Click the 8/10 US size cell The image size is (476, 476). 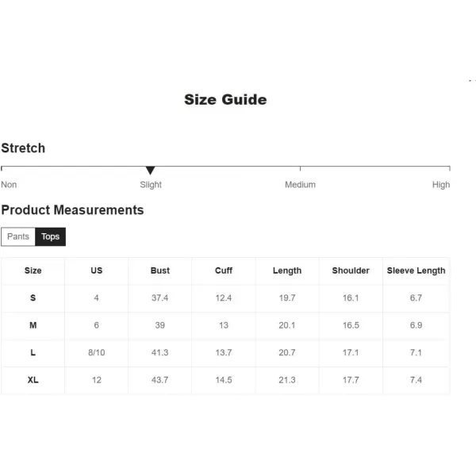(97, 352)
